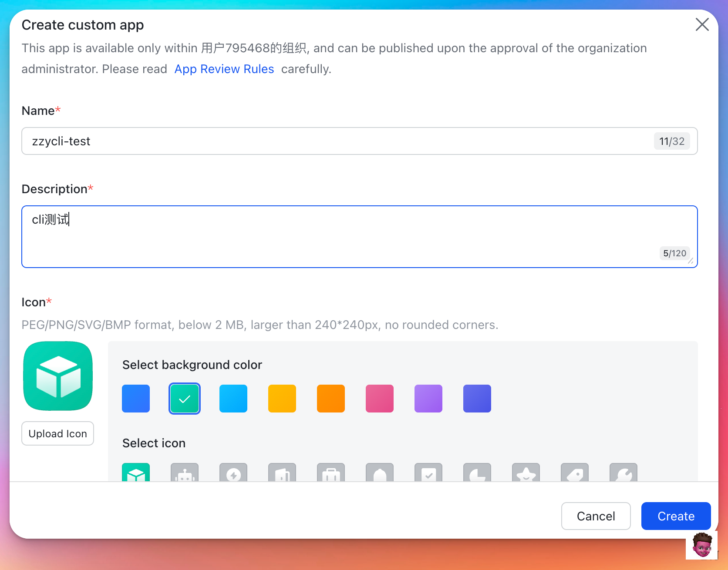Choose the blue background color
Viewport: 728px width, 570px height.
(136, 399)
